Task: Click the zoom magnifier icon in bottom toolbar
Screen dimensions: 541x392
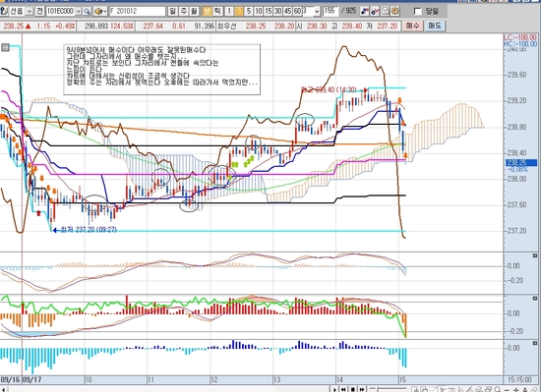Action: click(x=498, y=389)
